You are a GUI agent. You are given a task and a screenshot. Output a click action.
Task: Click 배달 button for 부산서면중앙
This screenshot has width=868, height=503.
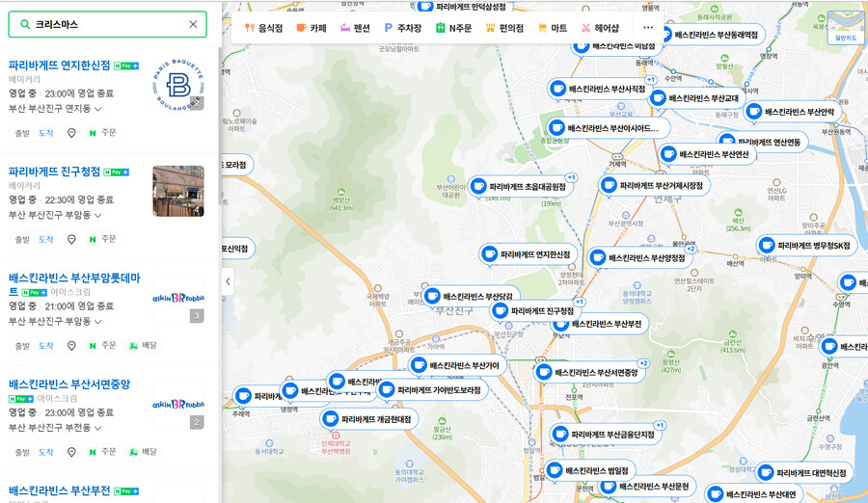pos(143,452)
